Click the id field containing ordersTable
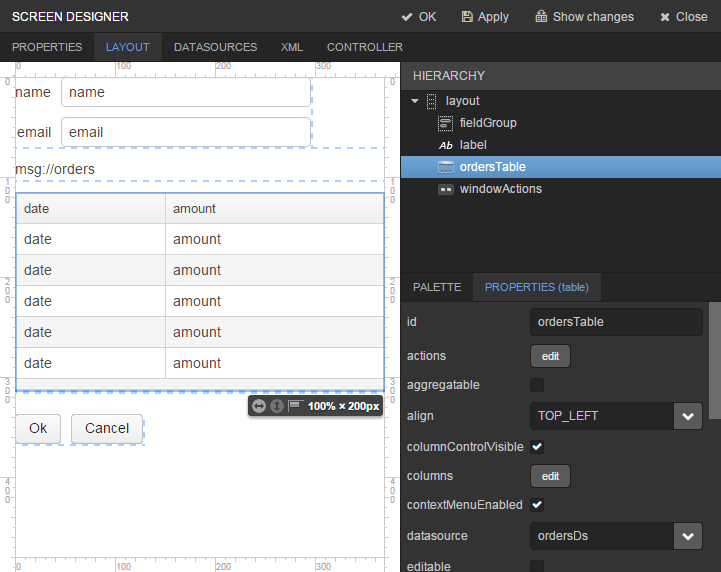721x572 pixels. [x=615, y=322]
